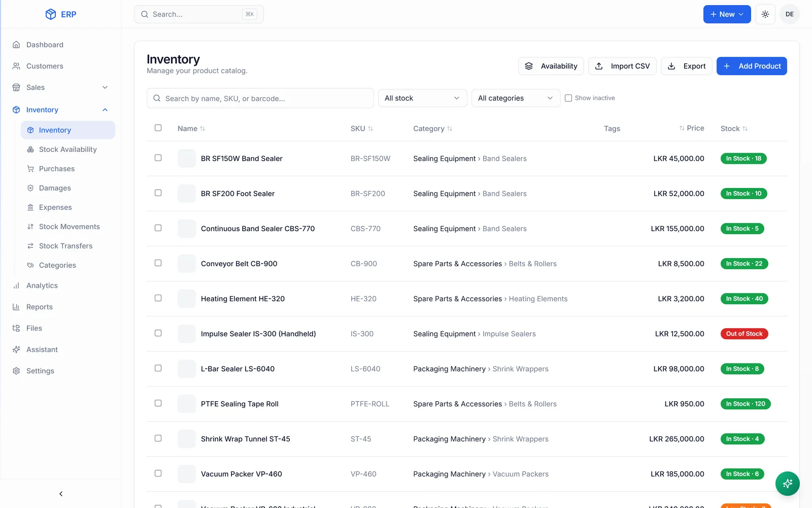Screen dimensions: 812x508
Task: Click the Settings gear icon
Action: (16, 371)
